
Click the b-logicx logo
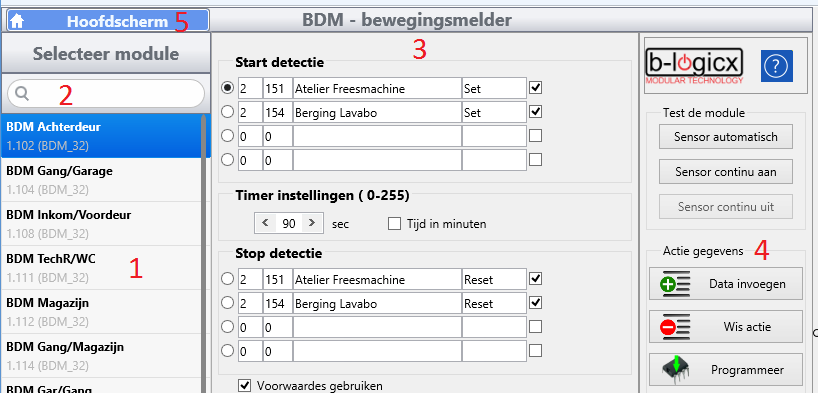694,66
